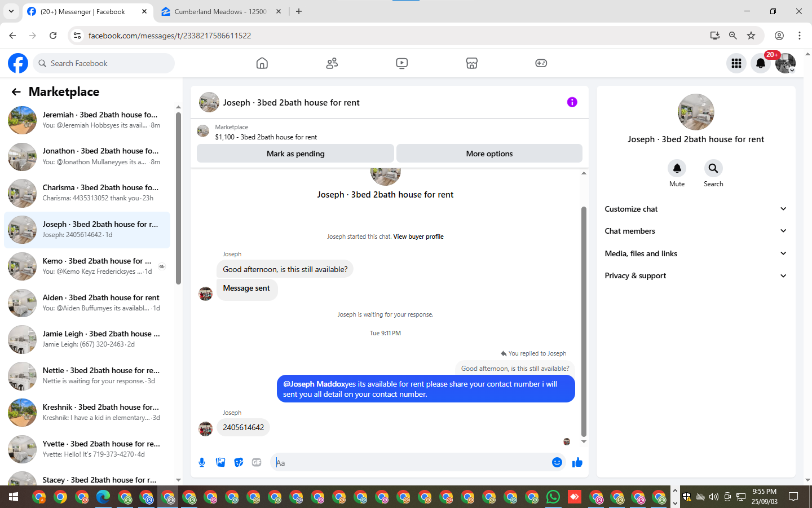
Task: Open the Chrome three-dot menu
Action: (x=800, y=36)
